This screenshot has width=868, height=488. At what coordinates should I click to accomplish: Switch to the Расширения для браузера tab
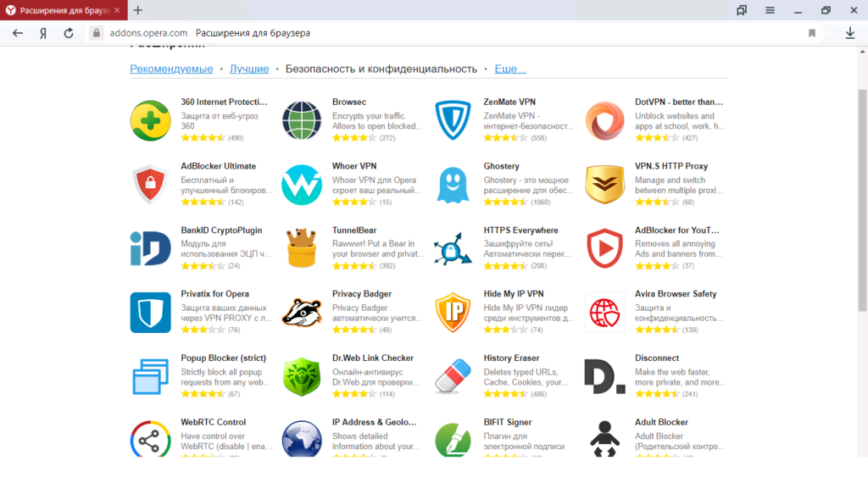(64, 10)
